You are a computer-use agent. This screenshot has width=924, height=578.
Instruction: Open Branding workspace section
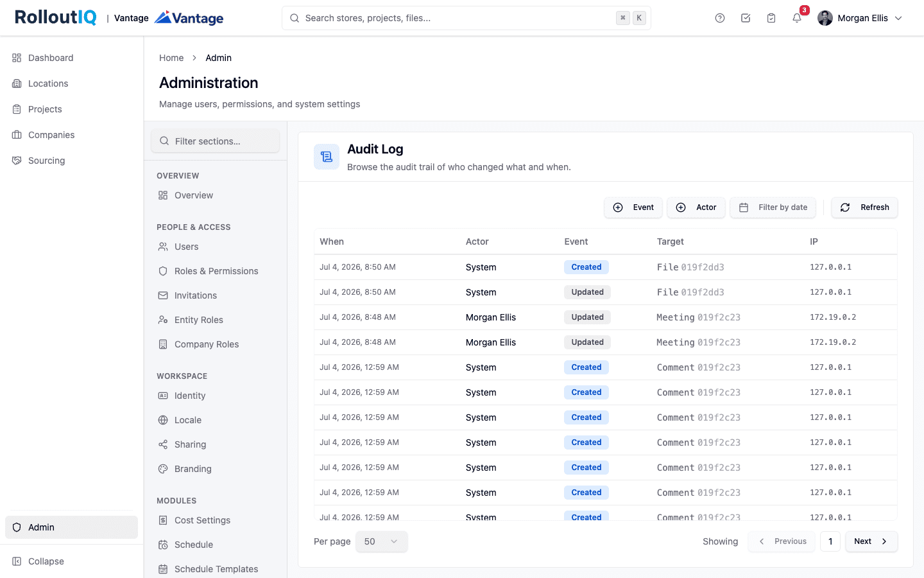[216, 469]
